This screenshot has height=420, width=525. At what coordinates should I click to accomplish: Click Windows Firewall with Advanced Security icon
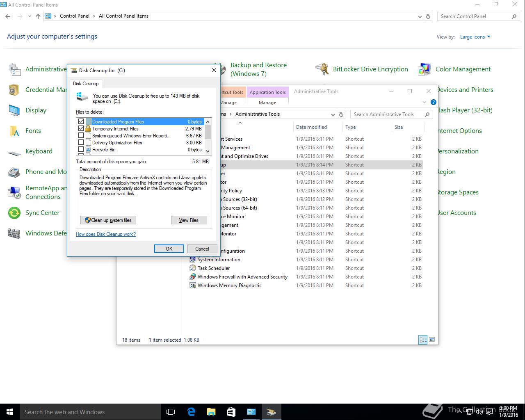[192, 276]
